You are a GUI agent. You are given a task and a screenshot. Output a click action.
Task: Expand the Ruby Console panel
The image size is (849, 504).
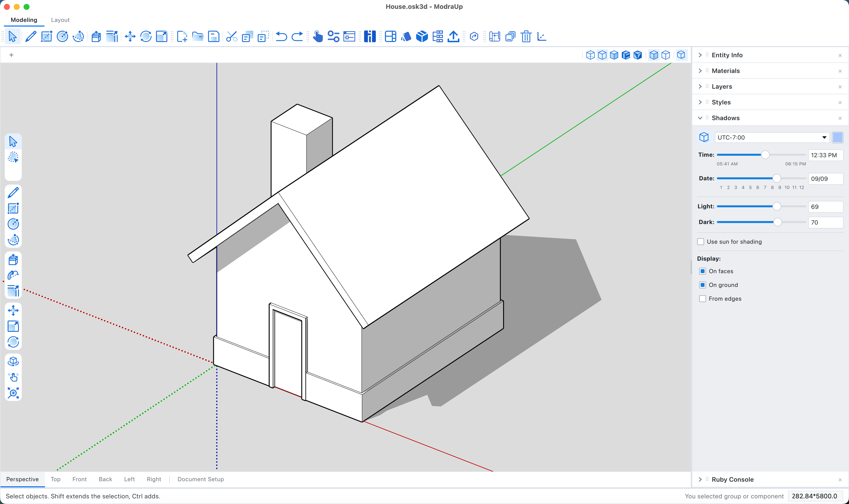point(700,479)
